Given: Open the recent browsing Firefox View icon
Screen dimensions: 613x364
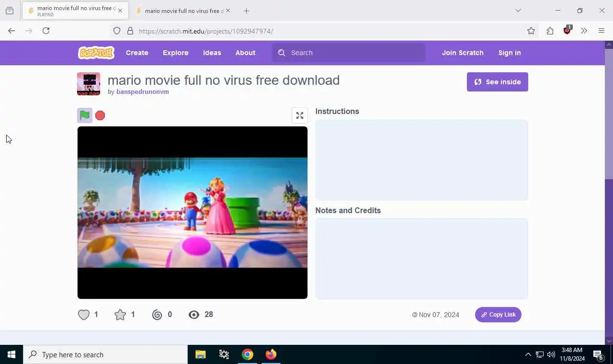Looking at the screenshot, I should tap(10, 11).
